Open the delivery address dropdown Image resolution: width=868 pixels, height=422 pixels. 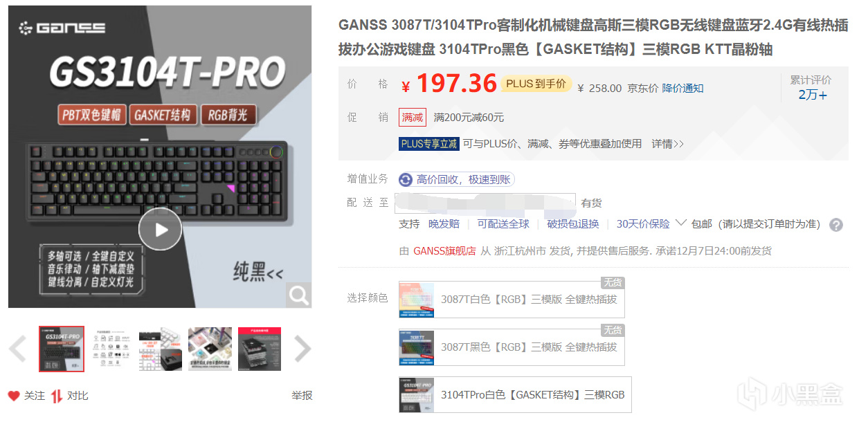click(x=485, y=203)
